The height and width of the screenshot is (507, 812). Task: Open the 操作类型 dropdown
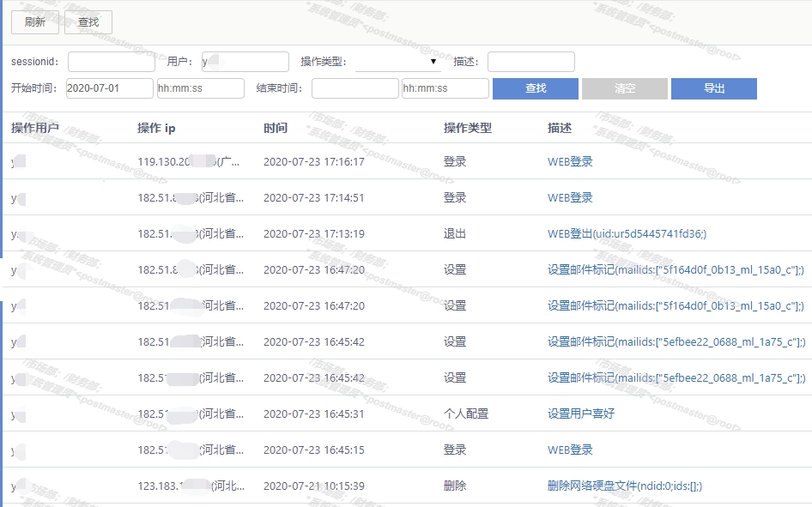coord(398,62)
